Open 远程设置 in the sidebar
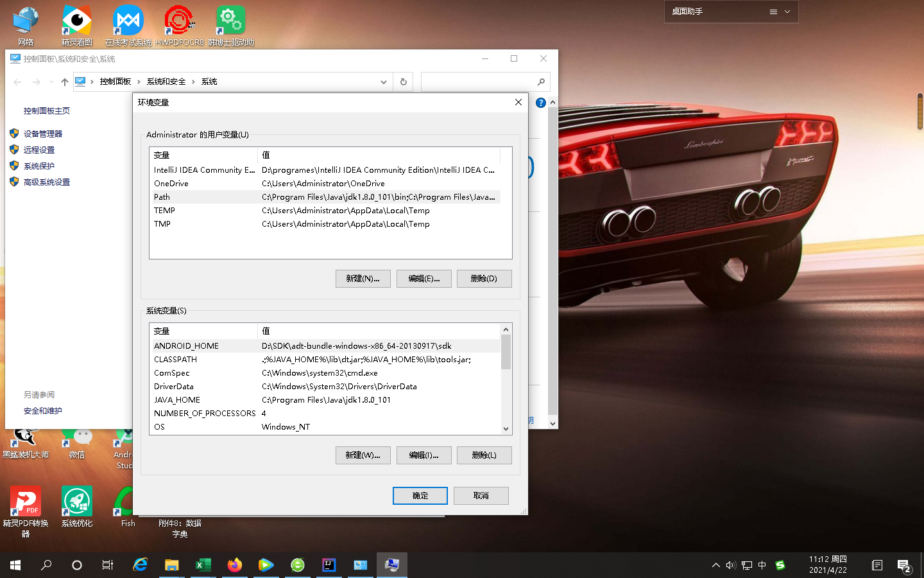Image resolution: width=924 pixels, height=578 pixels. (x=39, y=150)
